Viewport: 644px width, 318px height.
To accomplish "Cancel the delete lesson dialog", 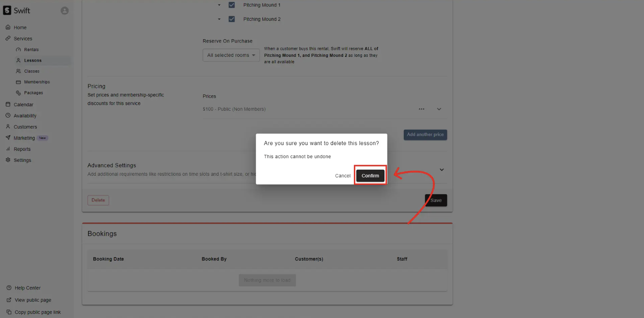I will click(x=342, y=176).
